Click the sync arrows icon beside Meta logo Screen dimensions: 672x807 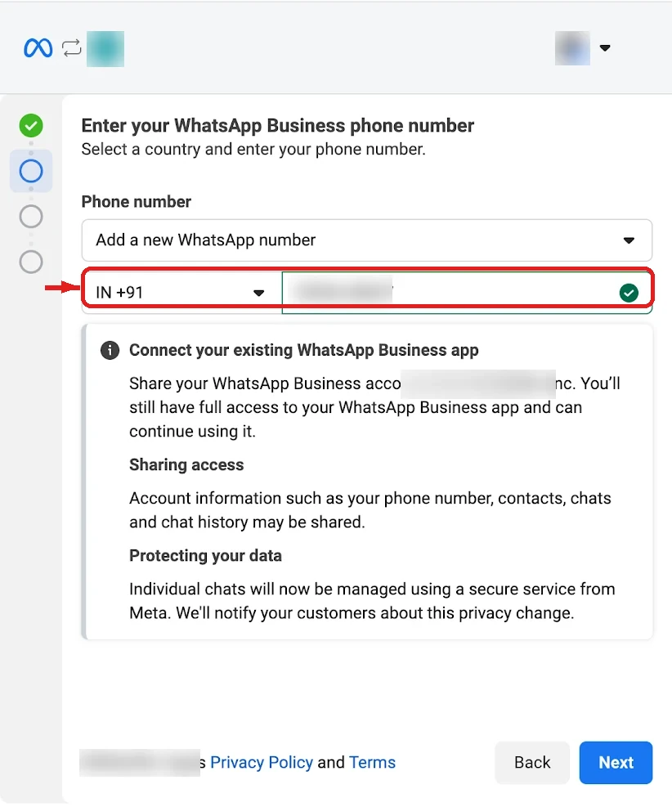71,48
